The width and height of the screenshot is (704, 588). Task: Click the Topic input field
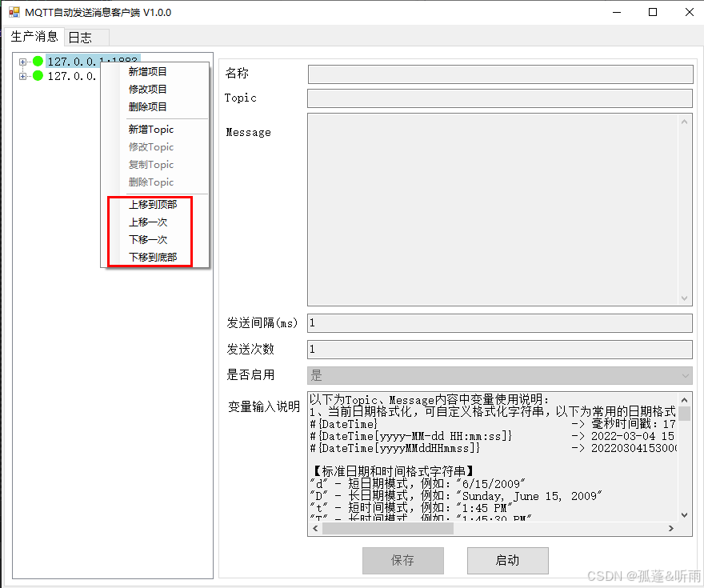(500, 98)
